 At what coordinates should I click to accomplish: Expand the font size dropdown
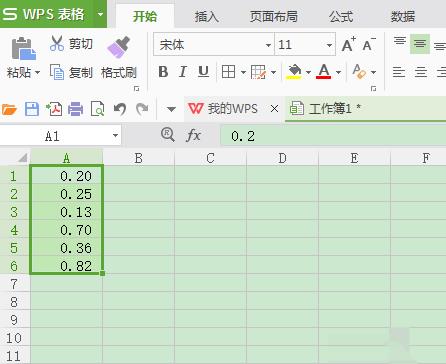[x=329, y=45]
